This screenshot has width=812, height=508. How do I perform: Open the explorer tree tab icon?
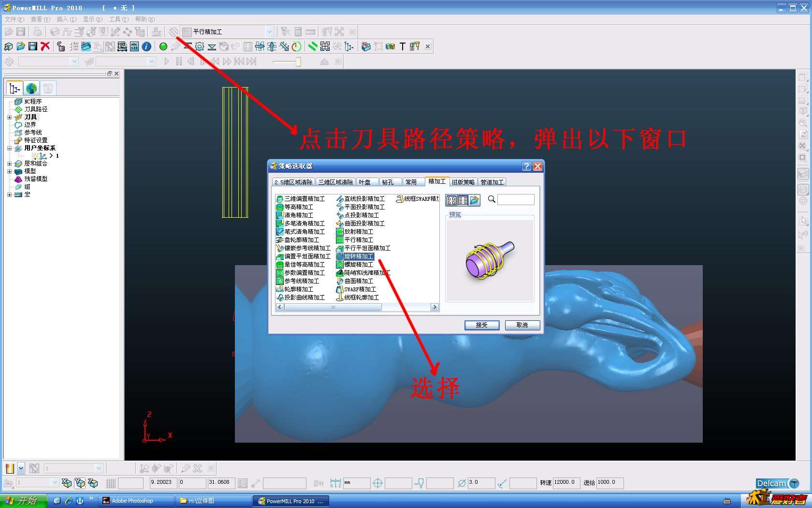click(15, 89)
